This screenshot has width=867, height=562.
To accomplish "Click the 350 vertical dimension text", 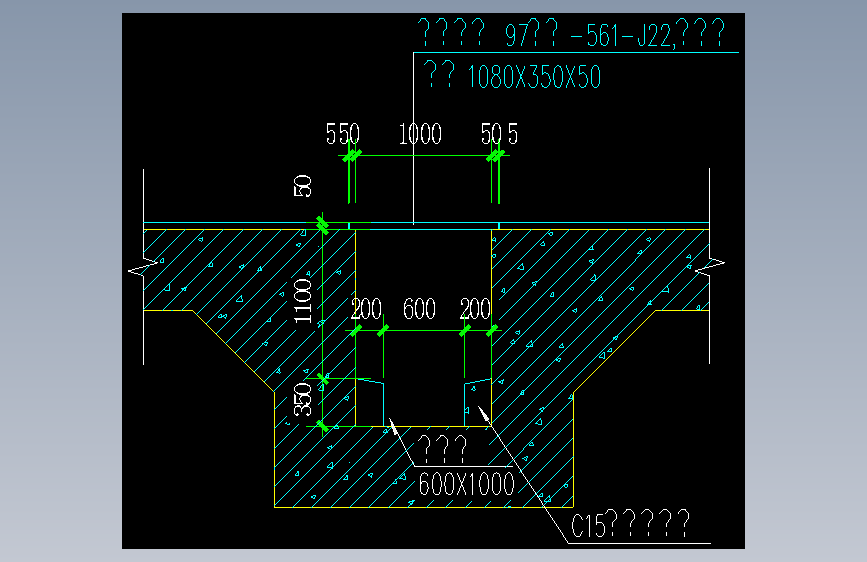I will pyautogui.click(x=303, y=399).
